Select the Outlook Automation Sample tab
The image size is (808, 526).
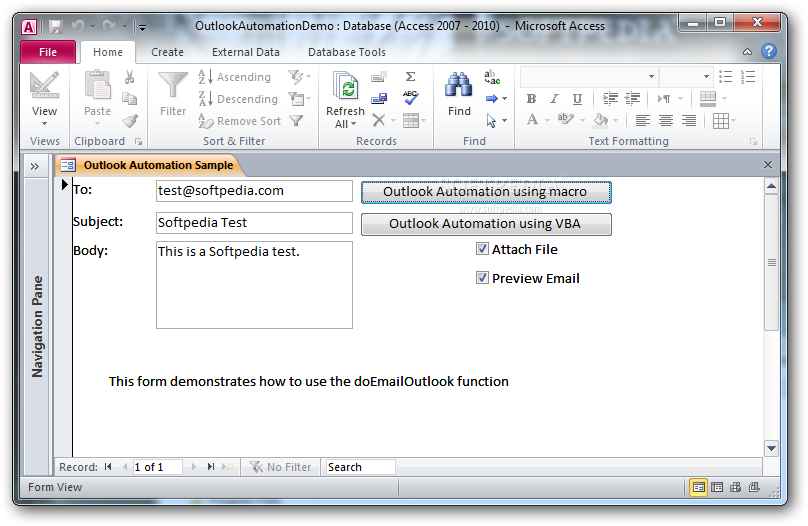pyautogui.click(x=147, y=165)
